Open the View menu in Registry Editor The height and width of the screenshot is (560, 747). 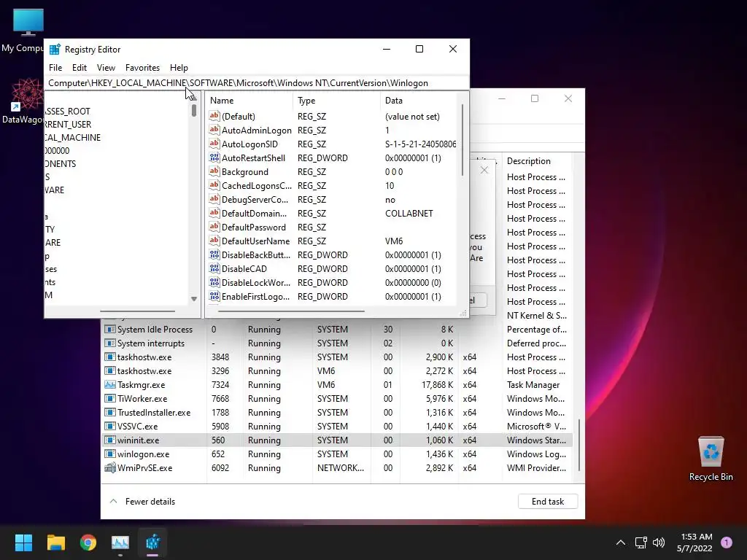[106, 68]
